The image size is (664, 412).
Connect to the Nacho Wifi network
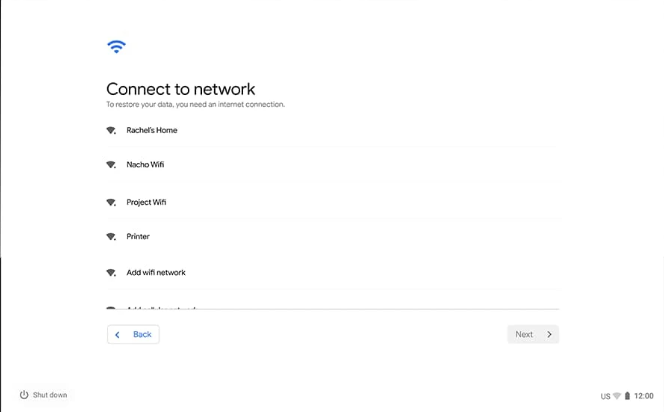click(332, 165)
